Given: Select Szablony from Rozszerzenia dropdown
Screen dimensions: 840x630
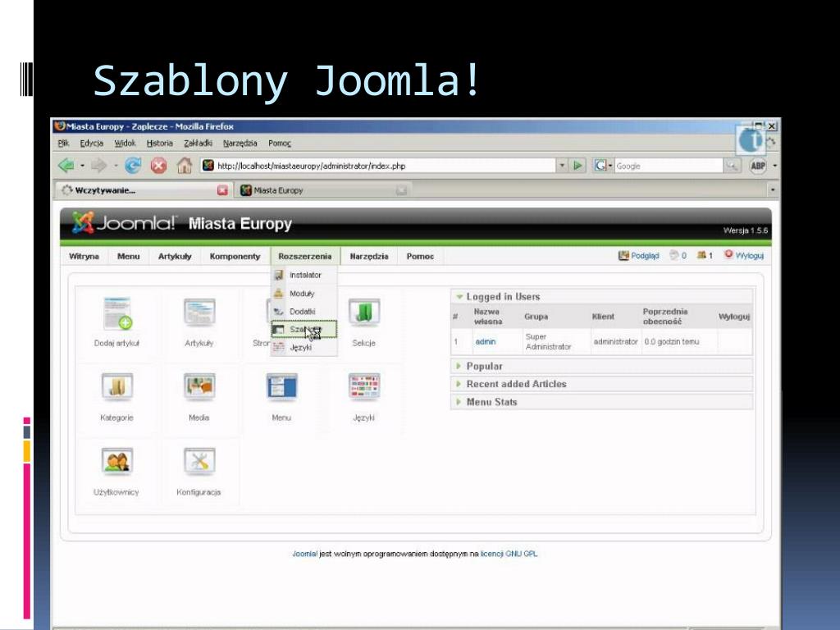Looking at the screenshot, I should [304, 330].
